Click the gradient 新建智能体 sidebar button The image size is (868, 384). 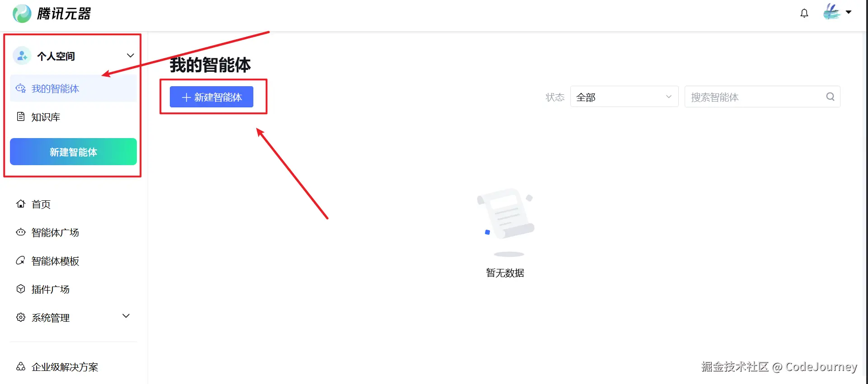[73, 152]
